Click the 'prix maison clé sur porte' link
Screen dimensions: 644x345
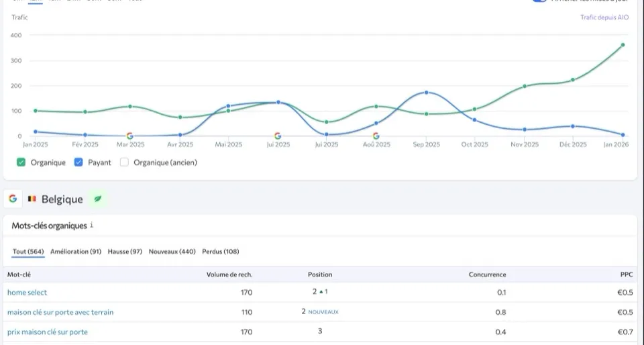point(48,332)
